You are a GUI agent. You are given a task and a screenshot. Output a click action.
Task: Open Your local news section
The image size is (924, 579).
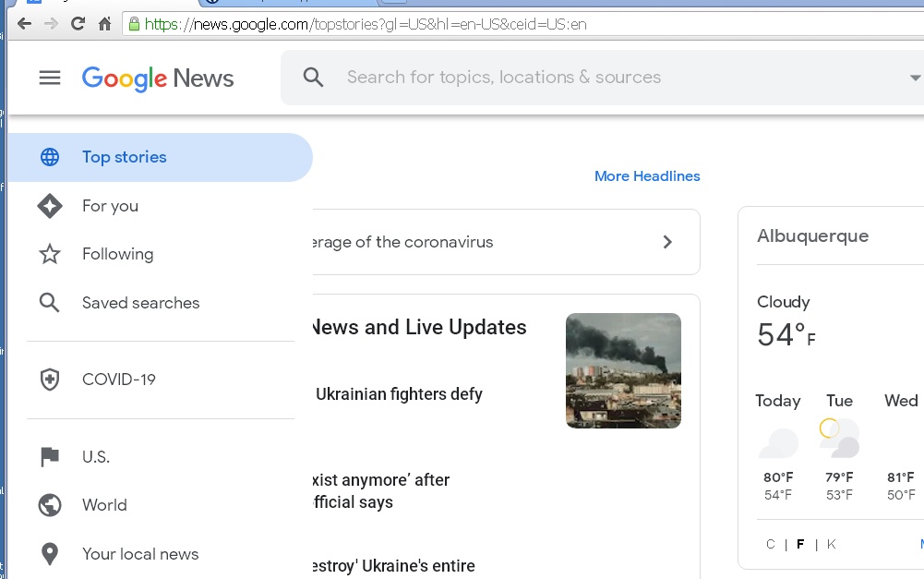pos(161,554)
